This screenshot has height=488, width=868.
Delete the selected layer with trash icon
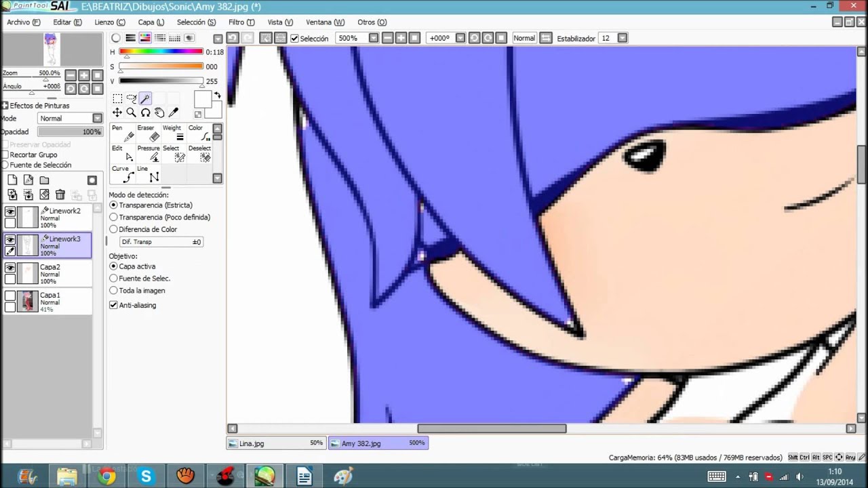click(x=60, y=195)
